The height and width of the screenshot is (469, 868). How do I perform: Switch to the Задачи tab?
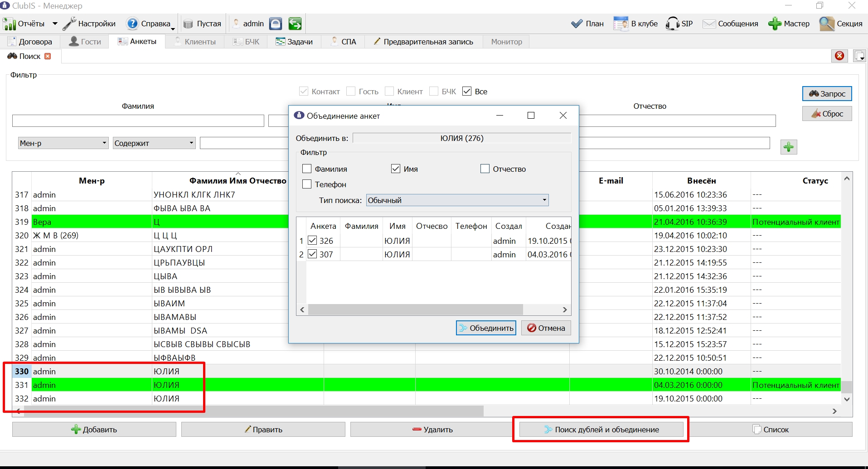(295, 42)
